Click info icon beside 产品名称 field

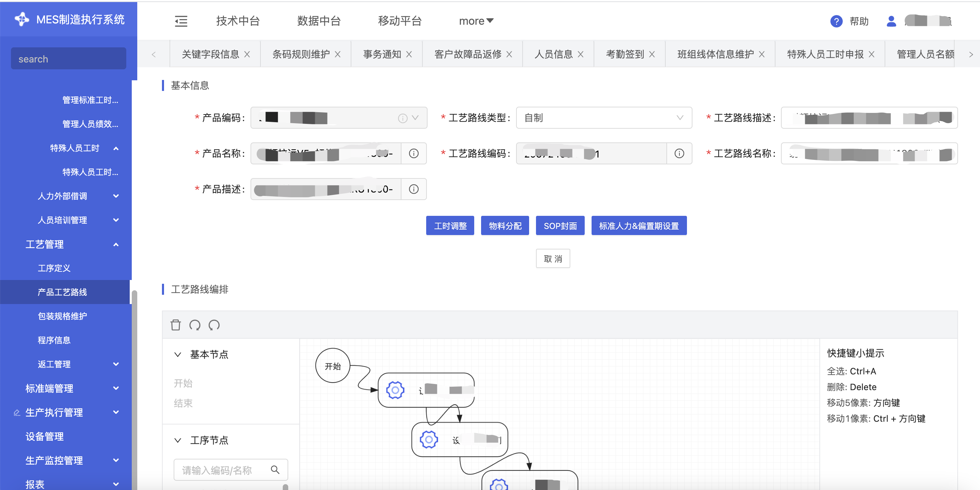point(413,153)
